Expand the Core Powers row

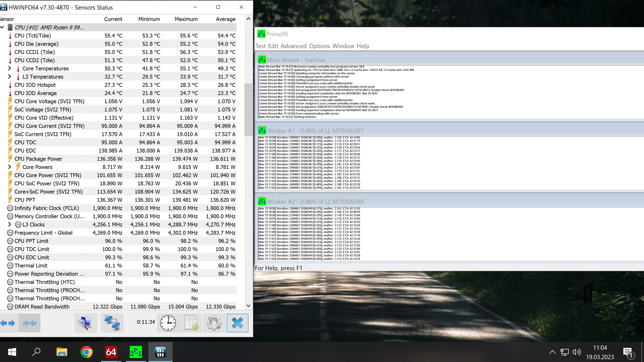point(10,167)
